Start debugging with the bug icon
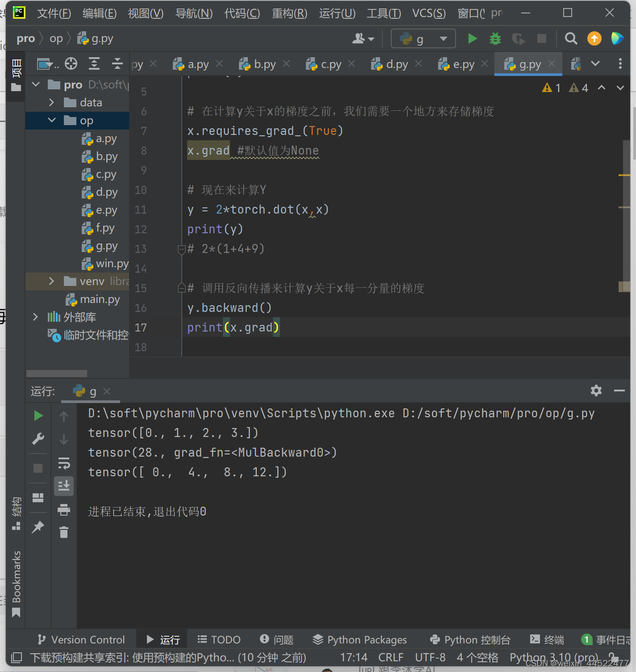This screenshot has height=672, width=636. (495, 39)
